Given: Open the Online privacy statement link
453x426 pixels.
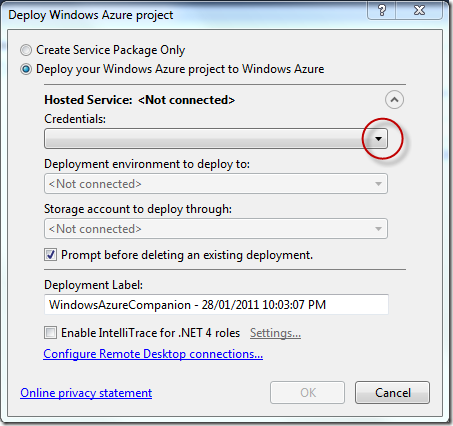Looking at the screenshot, I should 86,393.
